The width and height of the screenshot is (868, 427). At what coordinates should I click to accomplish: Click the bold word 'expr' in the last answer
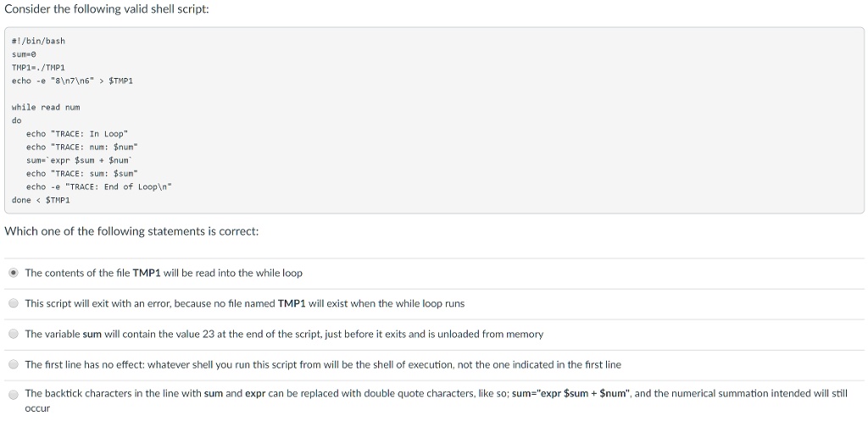(x=255, y=393)
